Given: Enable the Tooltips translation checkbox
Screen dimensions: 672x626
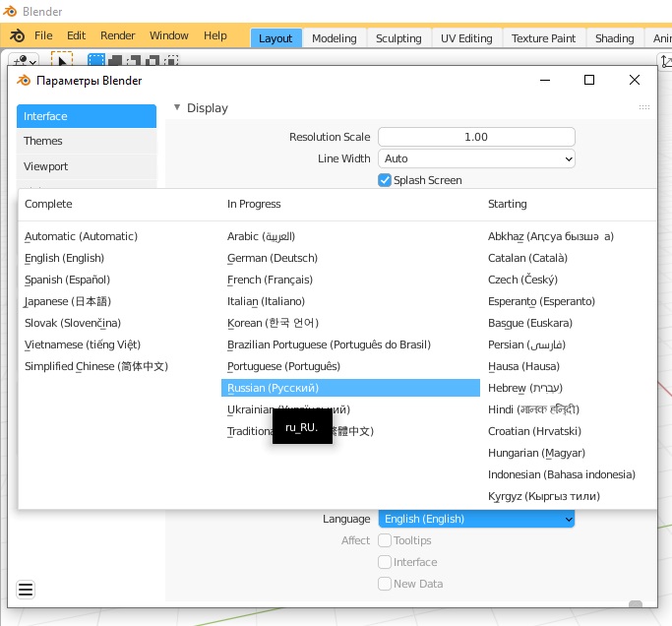Looking at the screenshot, I should [385, 540].
